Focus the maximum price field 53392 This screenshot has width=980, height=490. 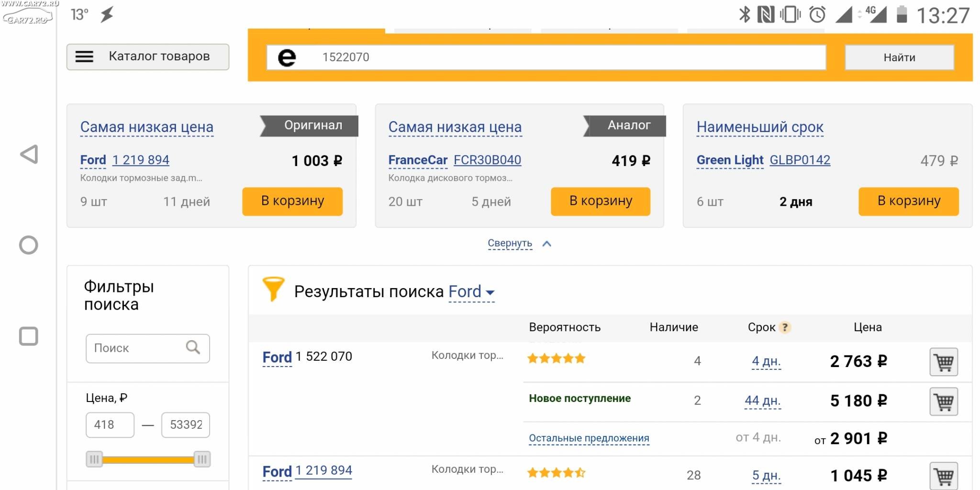pos(186,424)
